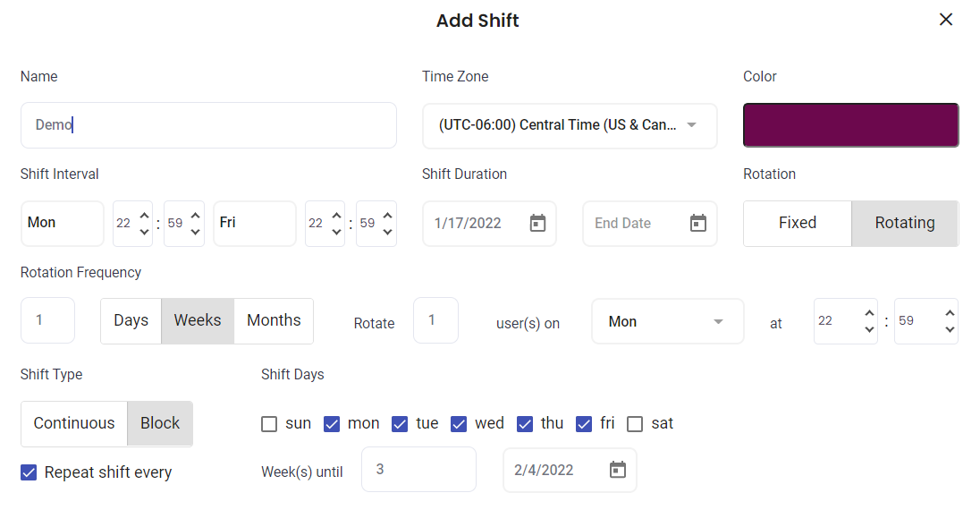Open the rotate-on day Mon dropdown
This screenshot has width=980, height=510.
pos(668,321)
